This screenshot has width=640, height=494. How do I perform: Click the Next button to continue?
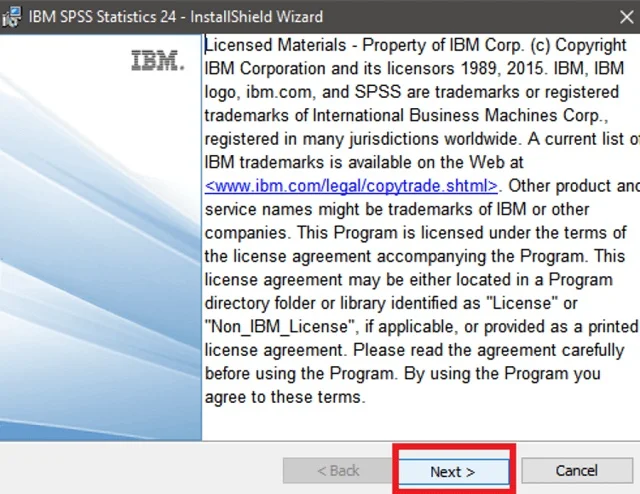[x=454, y=472]
